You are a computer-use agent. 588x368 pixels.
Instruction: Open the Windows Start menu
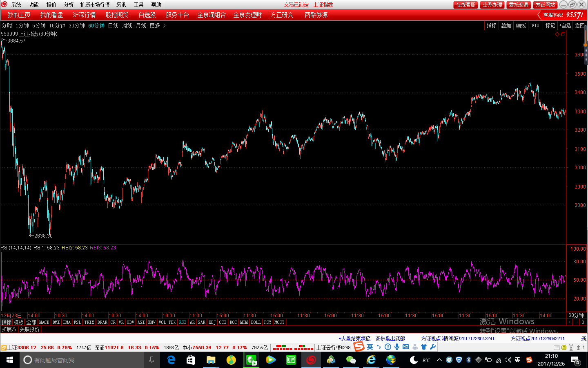coord(10,360)
